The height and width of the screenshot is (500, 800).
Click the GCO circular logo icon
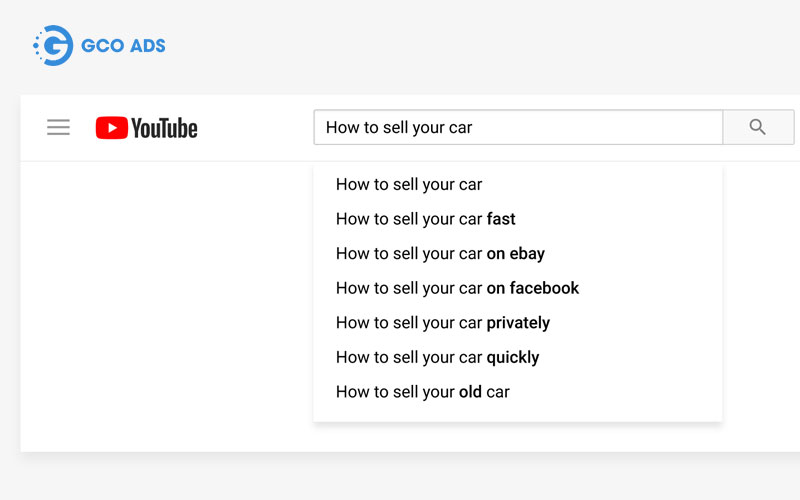tap(53, 45)
